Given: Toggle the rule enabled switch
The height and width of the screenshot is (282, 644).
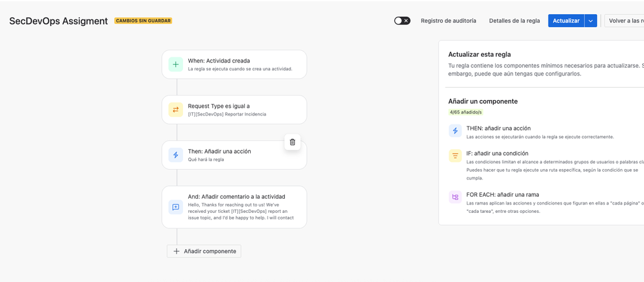Looking at the screenshot, I should [x=402, y=21].
